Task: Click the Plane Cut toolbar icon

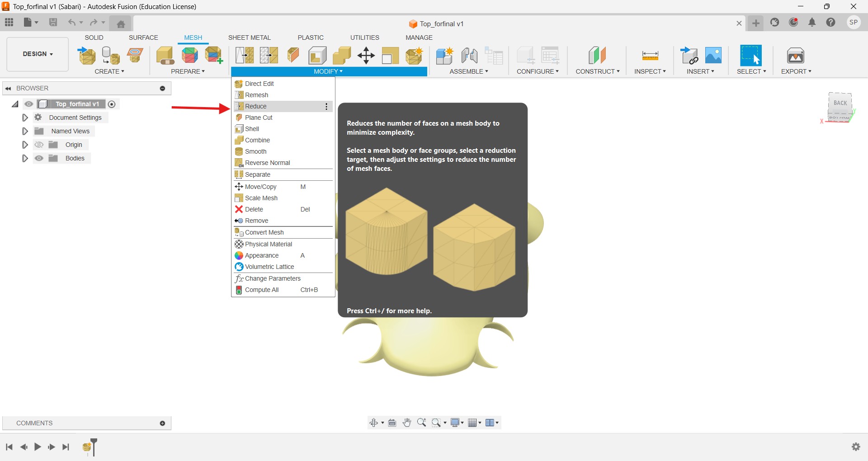Action: [x=293, y=55]
